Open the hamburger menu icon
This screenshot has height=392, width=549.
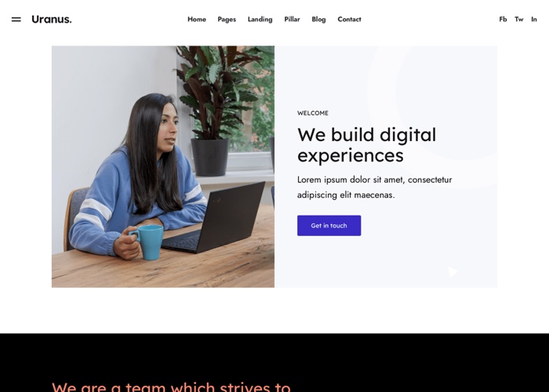(16, 20)
